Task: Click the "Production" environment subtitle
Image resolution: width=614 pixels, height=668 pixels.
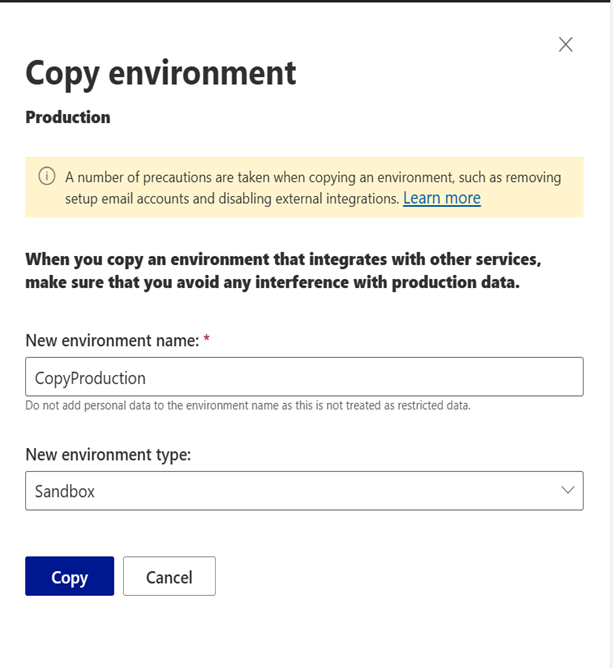Action: coord(68,117)
